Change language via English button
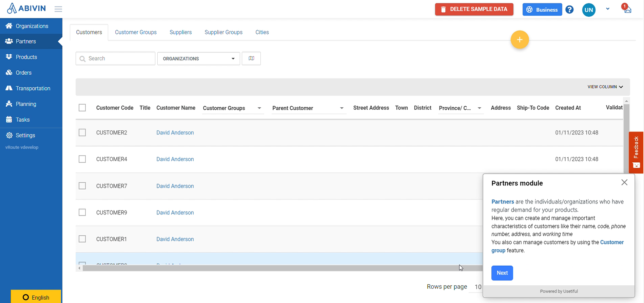The width and height of the screenshot is (644, 303). [x=36, y=297]
